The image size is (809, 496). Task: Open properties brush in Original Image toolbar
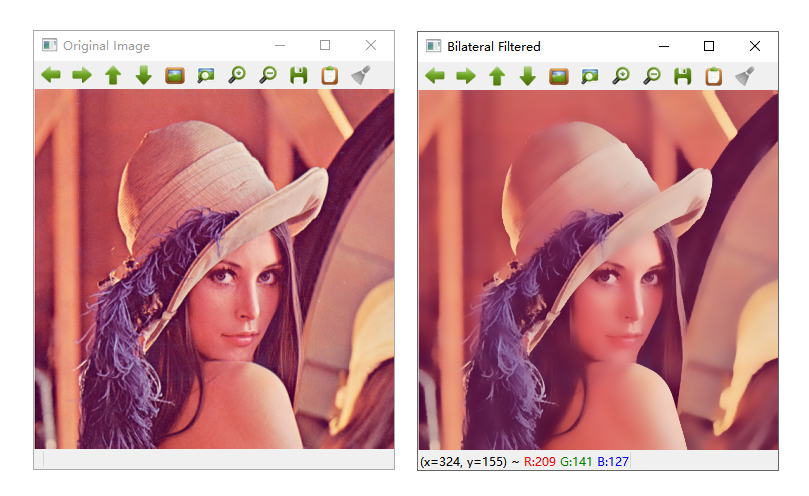pos(361,75)
